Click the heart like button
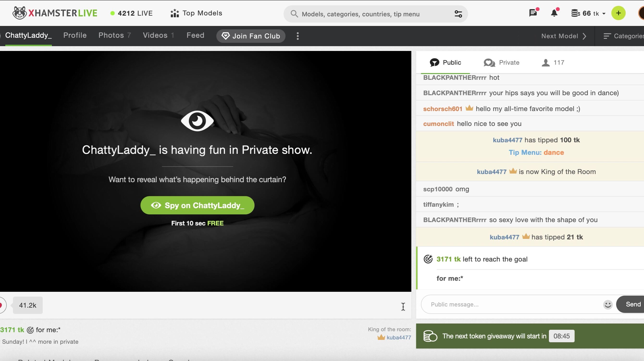Screen dimensions: 644x361 click(2, 305)
